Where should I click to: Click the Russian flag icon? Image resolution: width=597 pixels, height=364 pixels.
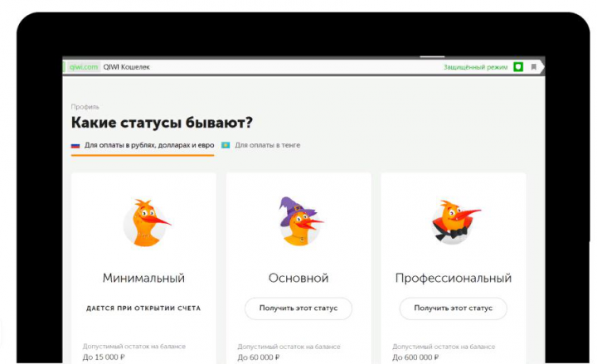(75, 145)
